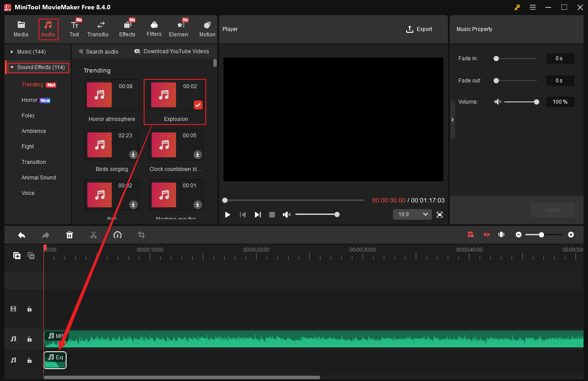The image size is (588, 381).
Task: Open the Filters panel
Action: [154, 29]
